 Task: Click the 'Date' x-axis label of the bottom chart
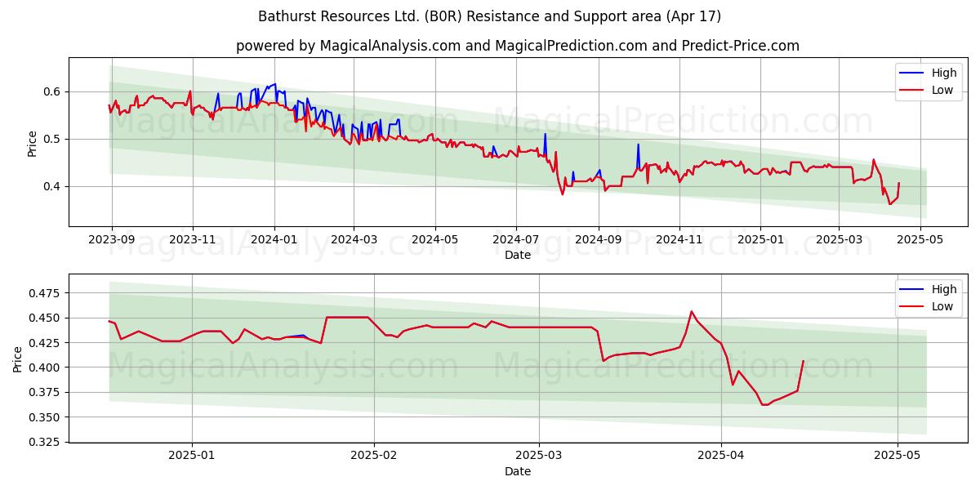[x=518, y=471]
